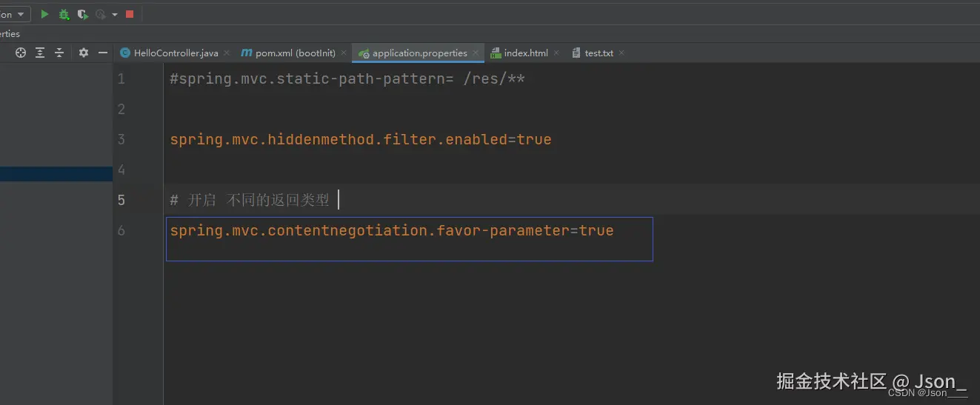Open project panel gear settings

(84, 53)
